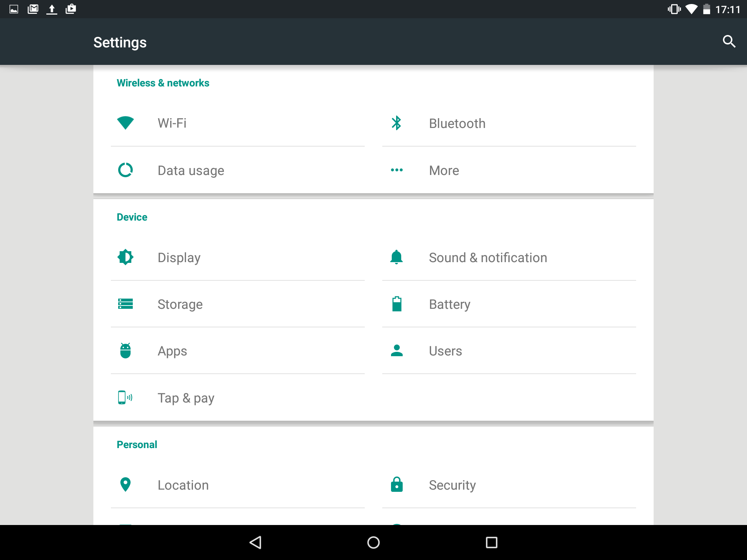This screenshot has width=747, height=560.
Task: Open Apps settings
Action: pyautogui.click(x=238, y=351)
